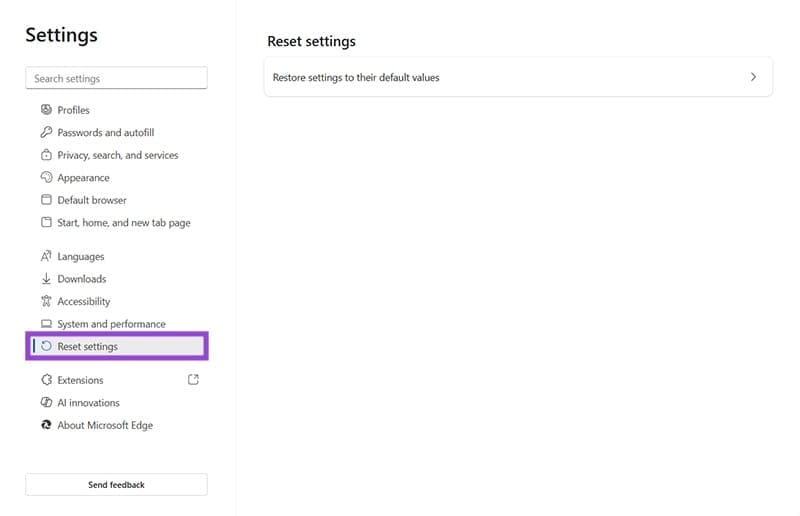Click the Extensions puzzle icon
This screenshot has height=516, width=800.
click(x=46, y=380)
